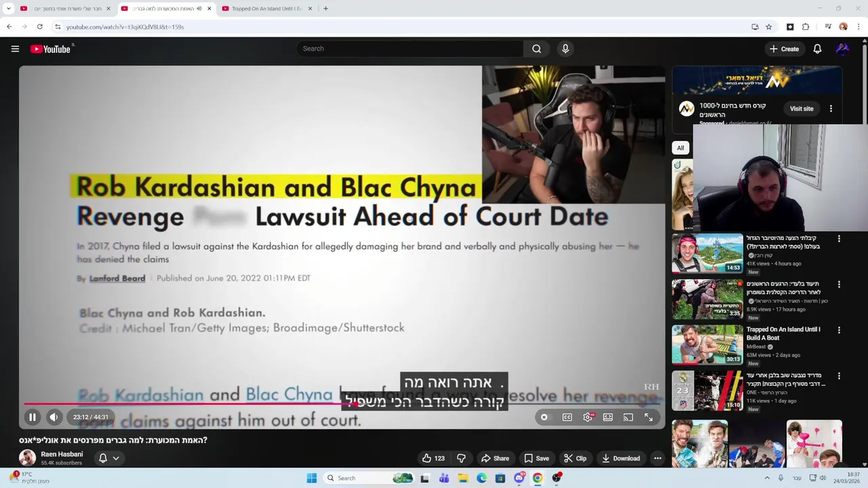
Task: Open the Windows Start menu
Action: (311, 478)
